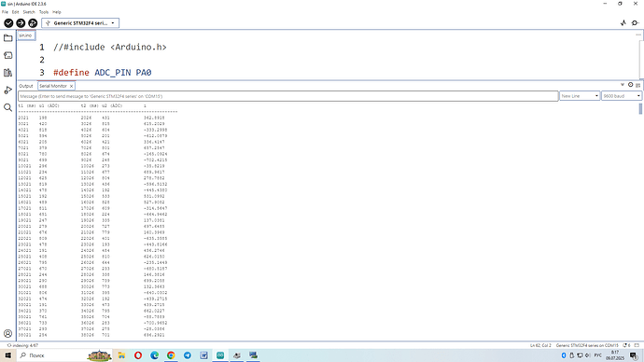The height and width of the screenshot is (362, 644).
Task: Toggle autoscroll in the Serial Monitor
Action: point(623,85)
